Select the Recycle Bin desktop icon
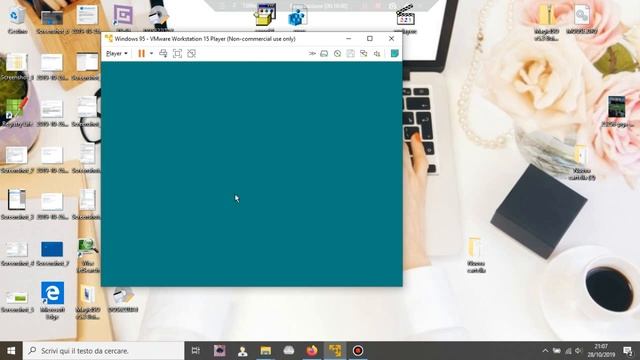The image size is (640, 360). [x=17, y=19]
